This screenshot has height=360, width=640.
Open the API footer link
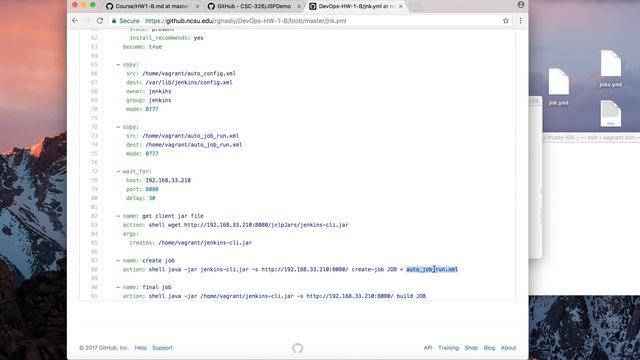pos(428,348)
